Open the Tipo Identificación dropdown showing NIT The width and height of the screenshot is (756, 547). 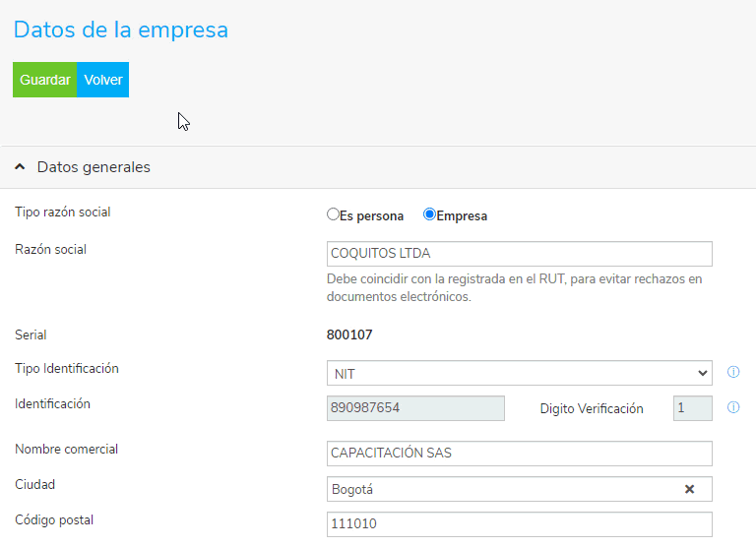tap(519, 373)
